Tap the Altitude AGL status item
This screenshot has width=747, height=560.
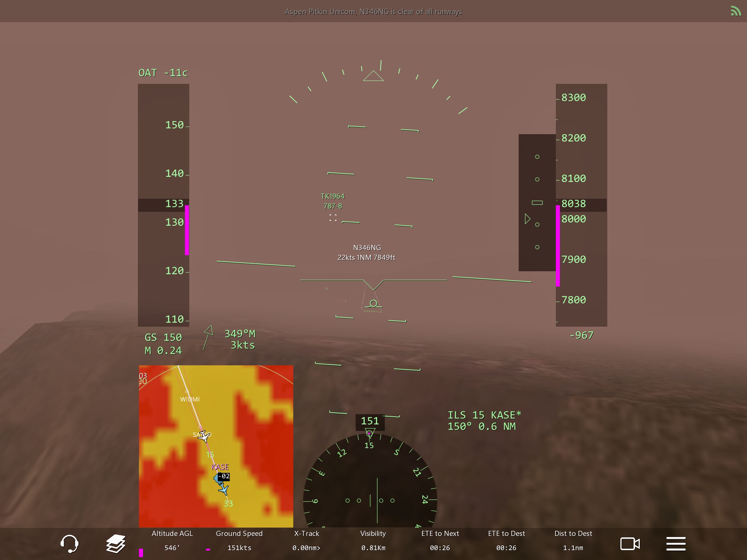pyautogui.click(x=172, y=541)
